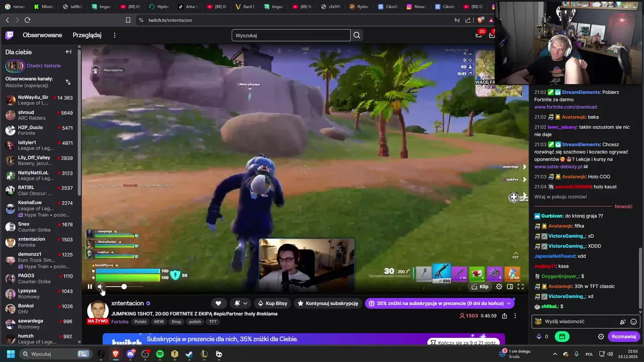Open chat settings gear
This screenshot has width=644, height=362.
(x=601, y=336)
